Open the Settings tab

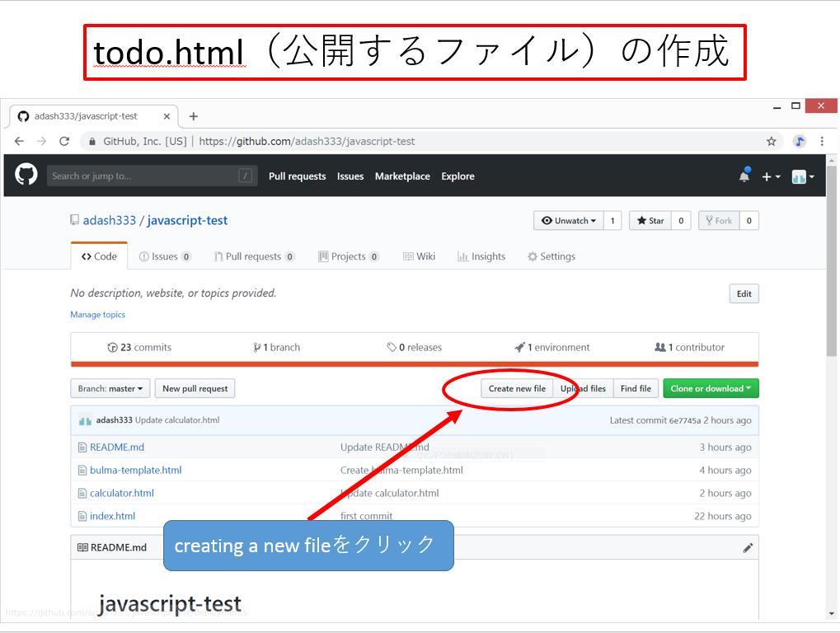click(551, 256)
